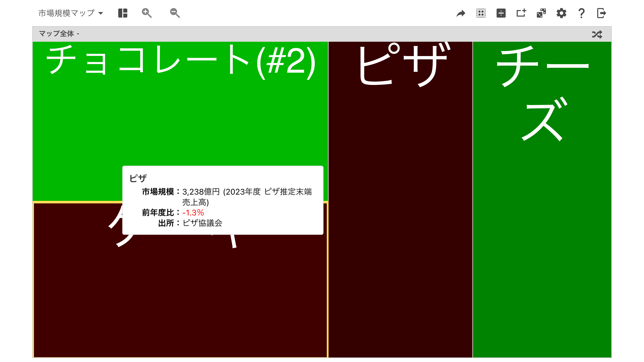Click the dotted grid selection icon
The image size is (644, 362).
(x=481, y=13)
